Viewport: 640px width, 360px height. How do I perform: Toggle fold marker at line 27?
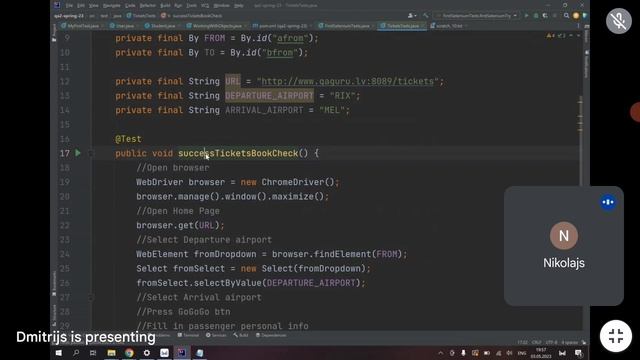91,298
